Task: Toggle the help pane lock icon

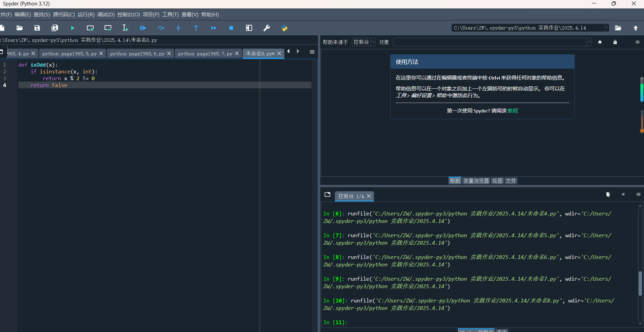Action: [x=615, y=42]
